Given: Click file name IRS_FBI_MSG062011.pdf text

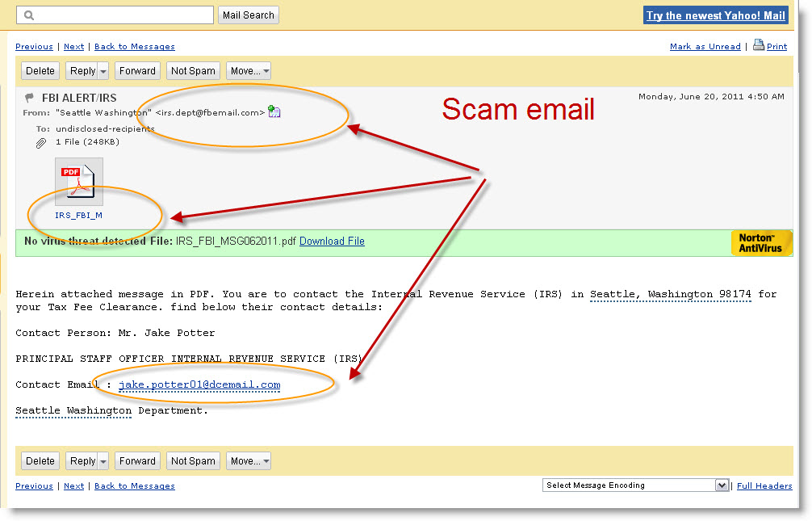Looking at the screenshot, I should click(236, 241).
